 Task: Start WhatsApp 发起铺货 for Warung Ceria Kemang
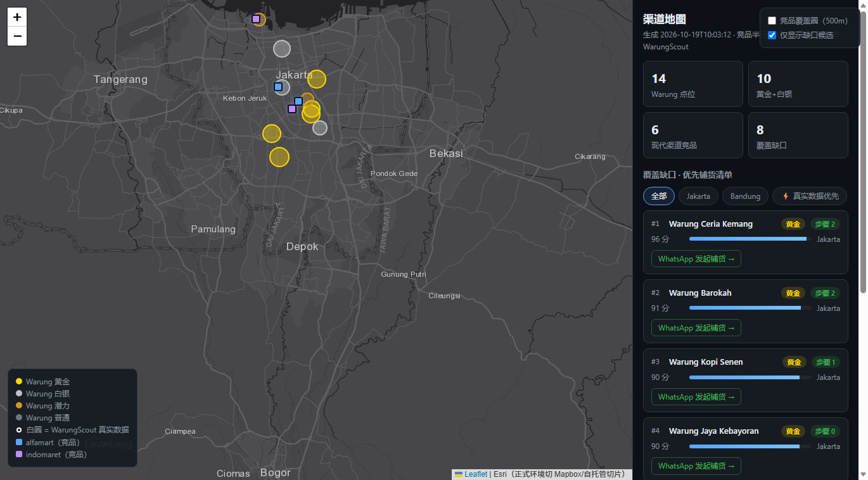[x=696, y=258]
